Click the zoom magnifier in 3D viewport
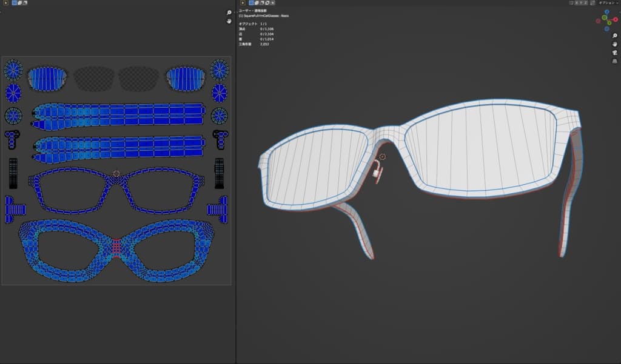The width and height of the screenshot is (621, 364). click(614, 36)
